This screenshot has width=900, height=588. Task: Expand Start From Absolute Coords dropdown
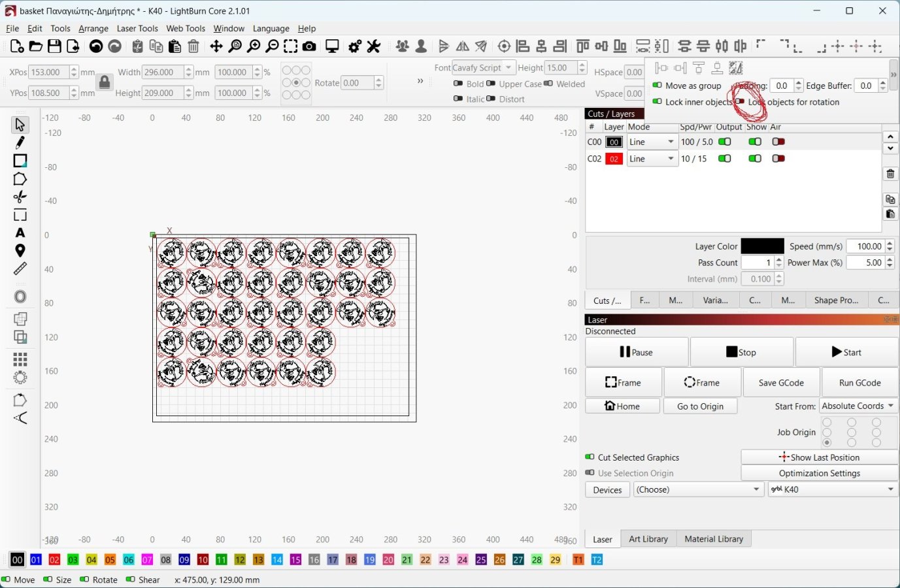tap(858, 406)
